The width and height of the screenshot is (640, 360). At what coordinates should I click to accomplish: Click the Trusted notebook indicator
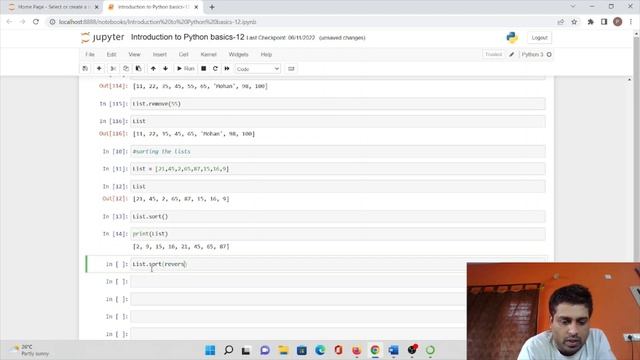(x=493, y=54)
